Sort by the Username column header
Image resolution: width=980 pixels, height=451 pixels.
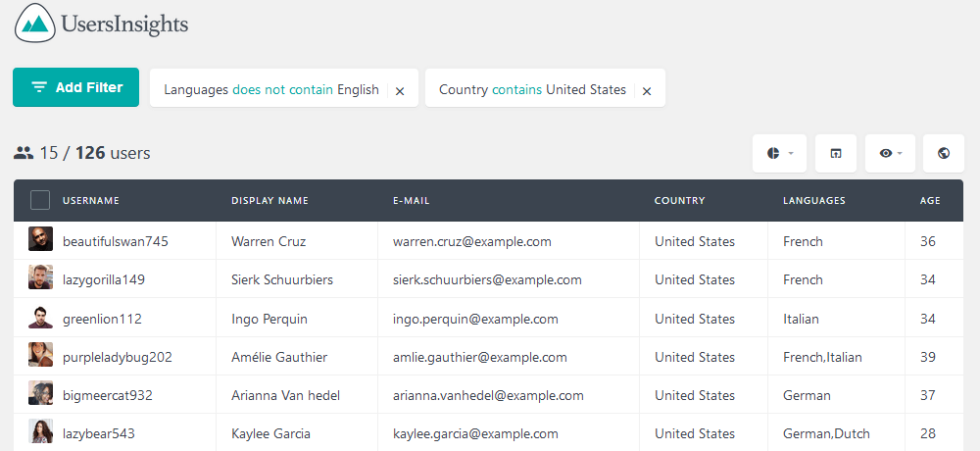[x=91, y=201]
